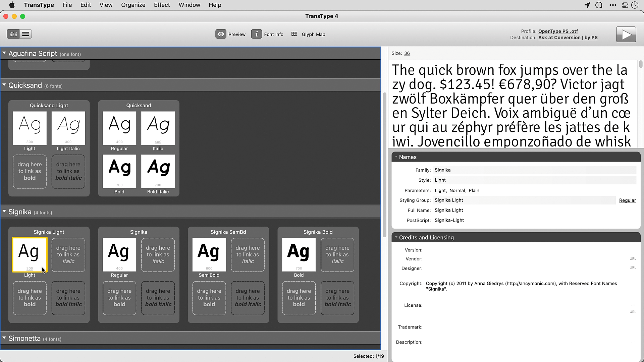The height and width of the screenshot is (362, 644).
Task: Click Quicksand Light bold link slot
Action: pos(30,171)
